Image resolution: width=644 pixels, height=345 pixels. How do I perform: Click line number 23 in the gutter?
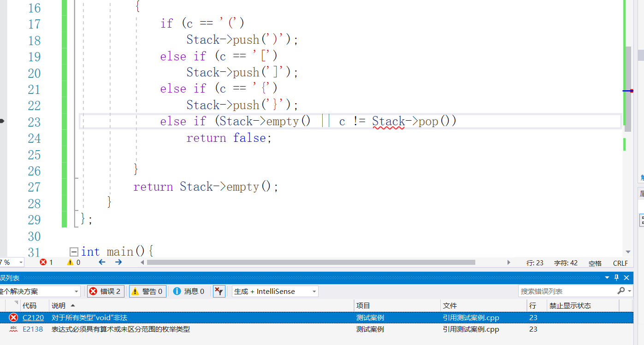click(x=34, y=122)
